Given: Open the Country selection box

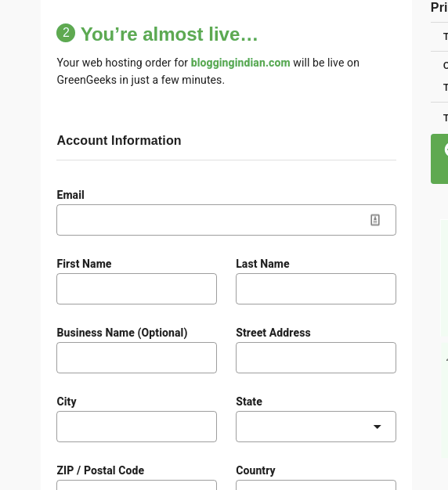Looking at the screenshot, I should pyautogui.click(x=316, y=485).
